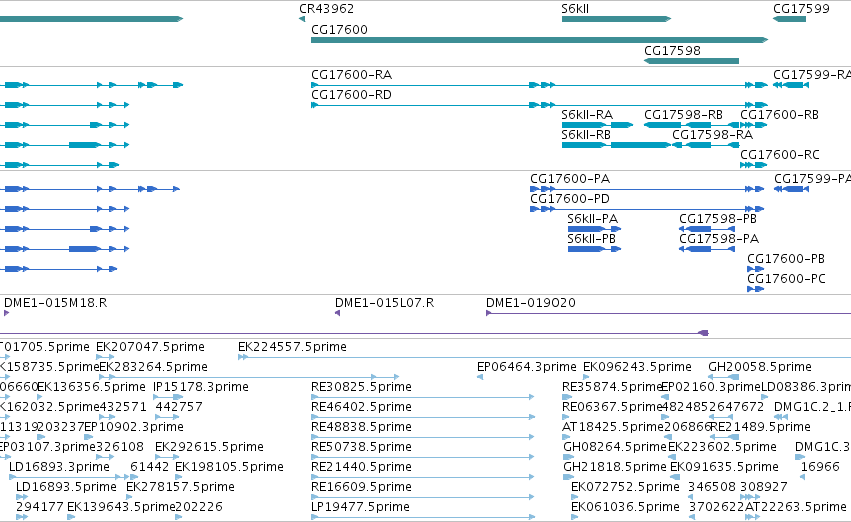Select the RE06367.5prime EST label

tap(612, 407)
